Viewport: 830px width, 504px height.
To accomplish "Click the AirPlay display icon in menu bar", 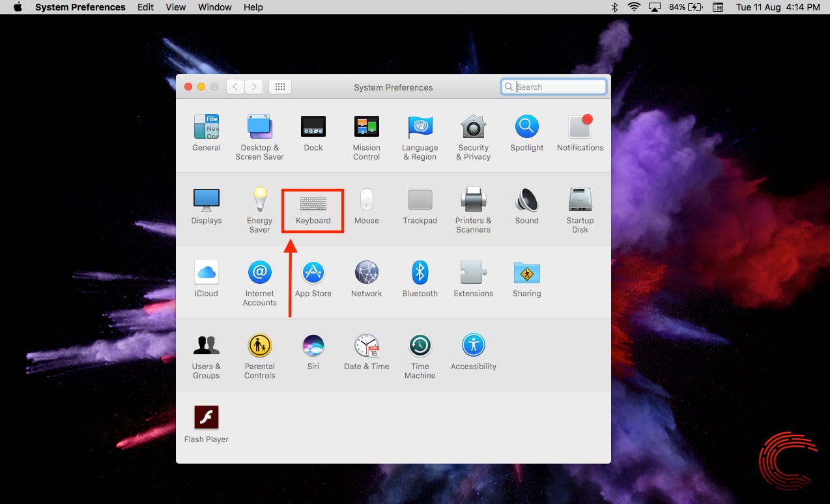I will 655,7.
